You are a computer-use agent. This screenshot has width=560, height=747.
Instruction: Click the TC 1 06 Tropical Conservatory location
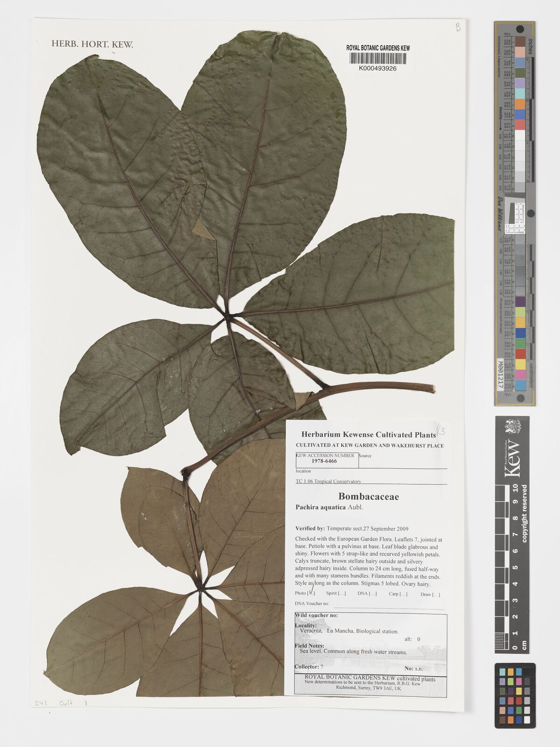point(328,481)
